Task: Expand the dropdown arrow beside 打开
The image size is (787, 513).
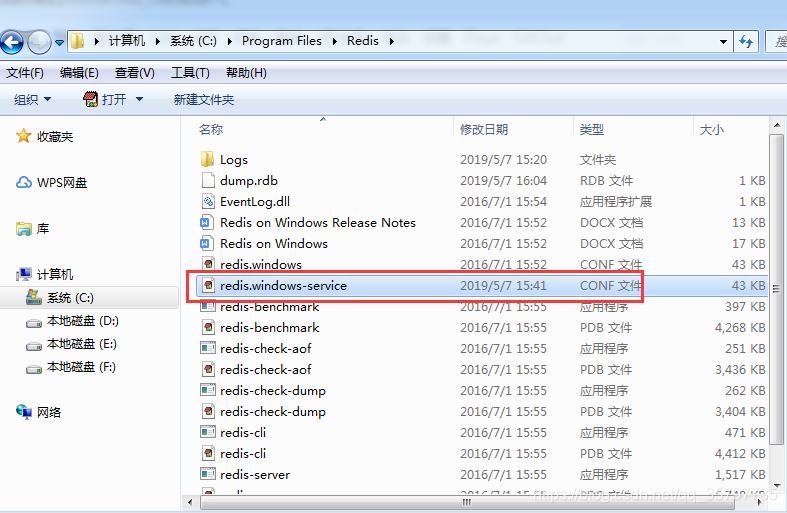Action: tap(139, 99)
